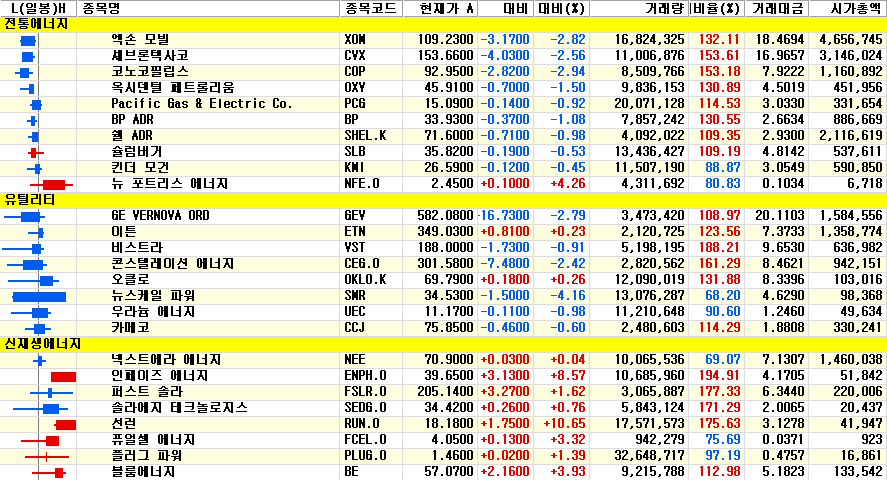Click the 선런 red candlestick icon

coord(66,425)
